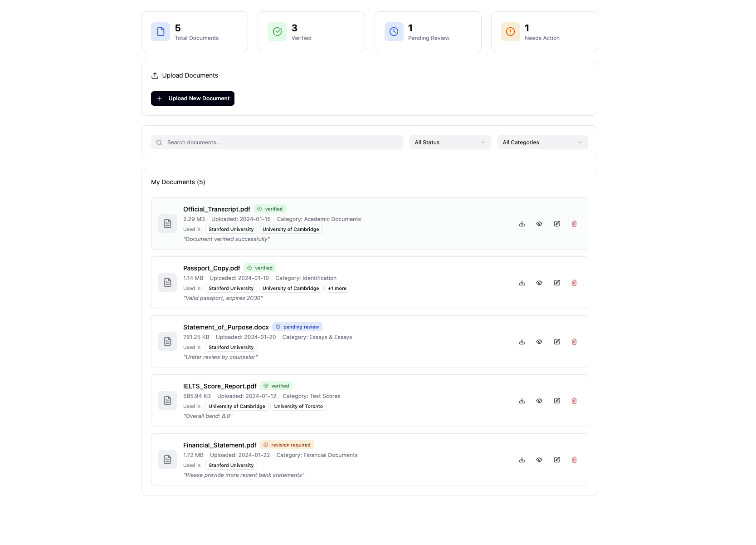This screenshot has height=545, width=756.
Task: Open the All Categories filter dropdown
Action: 542,142
